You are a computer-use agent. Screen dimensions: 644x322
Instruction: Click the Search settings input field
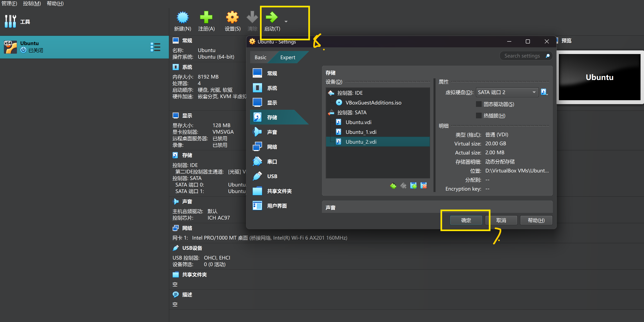pyautogui.click(x=522, y=56)
